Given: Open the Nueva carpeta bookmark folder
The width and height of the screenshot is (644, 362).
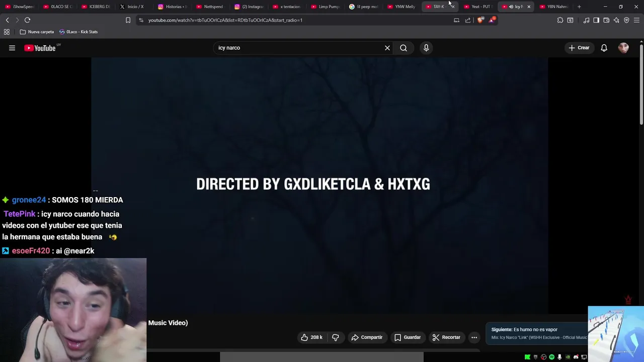Looking at the screenshot, I should click(37, 32).
